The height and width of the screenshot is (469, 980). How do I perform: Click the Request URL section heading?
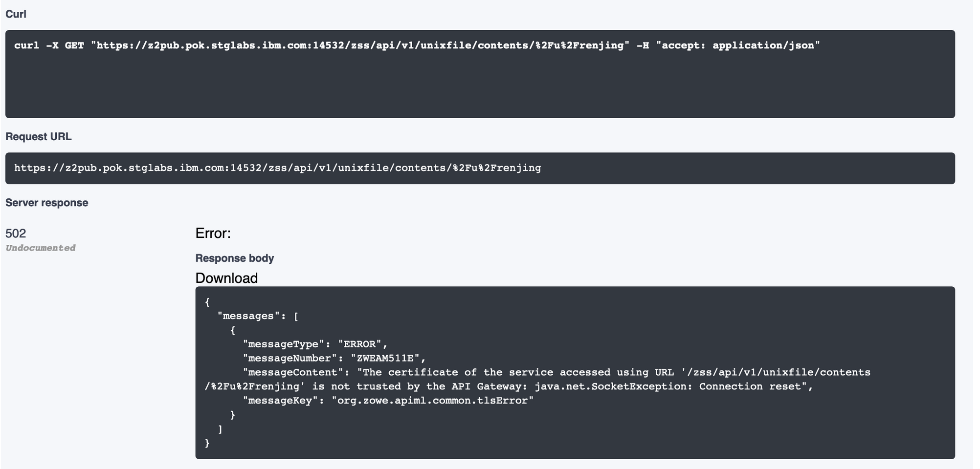tap(39, 136)
